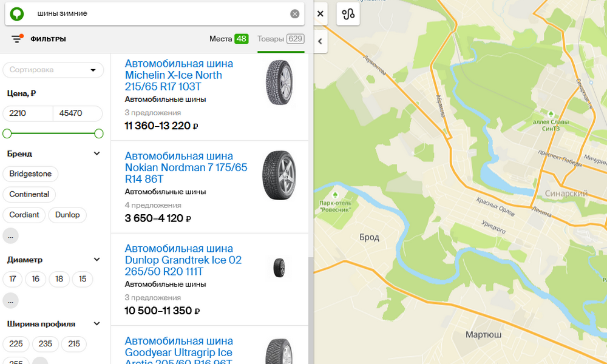This screenshot has width=607, height=364.
Task: Click price 3 650–4 120 ₽
Action: [x=158, y=218]
